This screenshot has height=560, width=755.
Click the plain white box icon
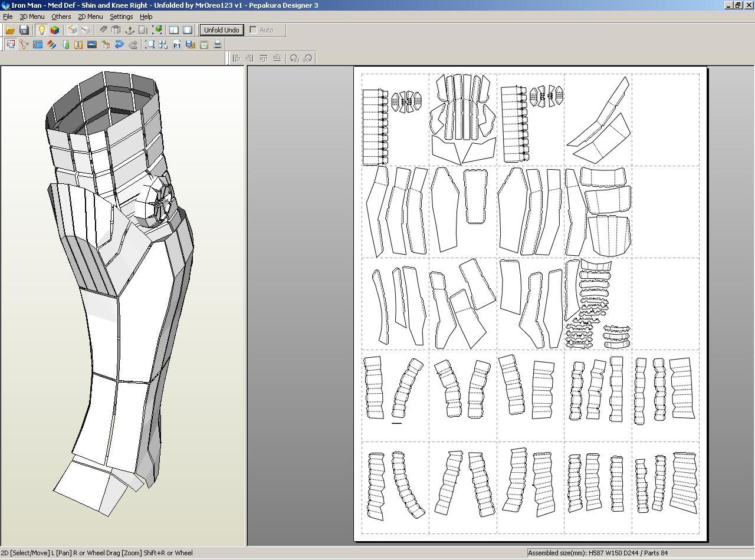pos(86,30)
